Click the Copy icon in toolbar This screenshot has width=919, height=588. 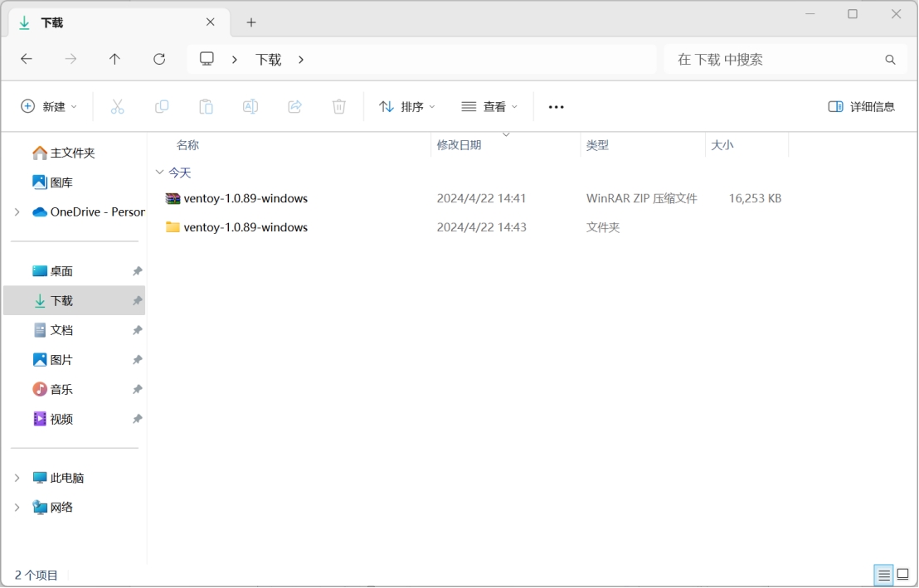click(162, 106)
